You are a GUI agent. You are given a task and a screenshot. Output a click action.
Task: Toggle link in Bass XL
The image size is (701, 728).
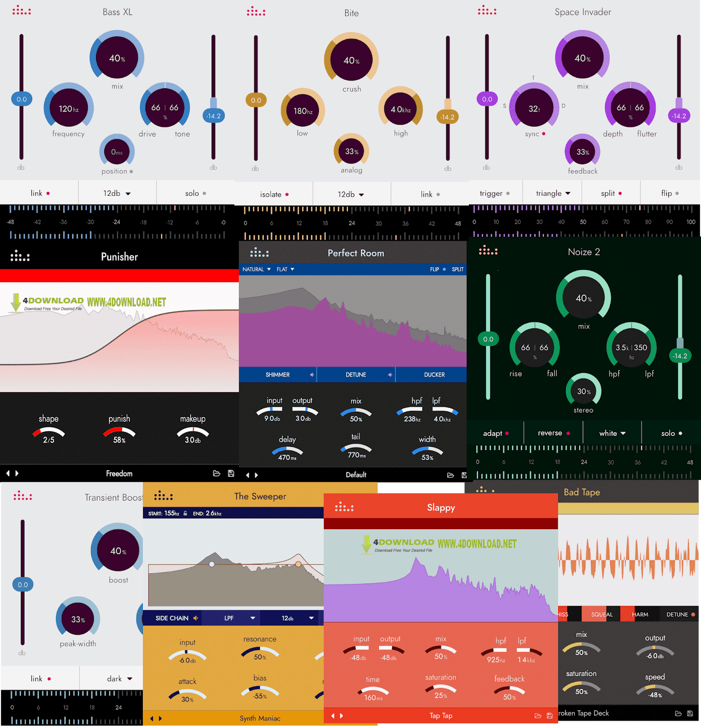[x=40, y=193]
